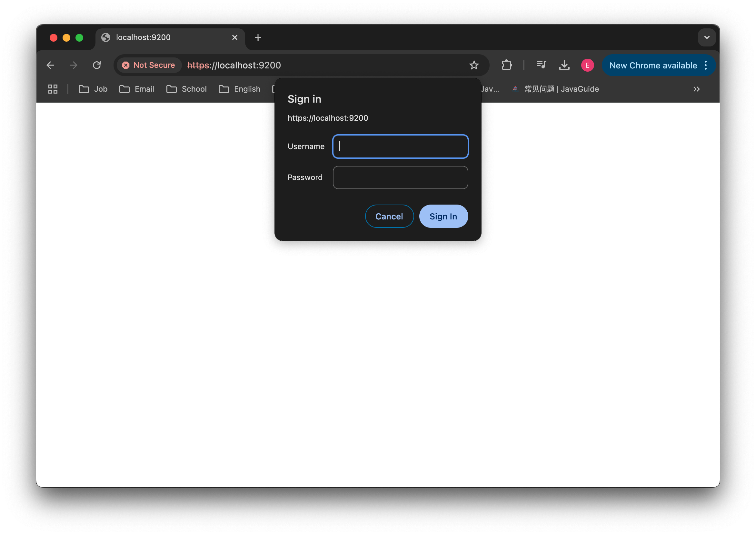This screenshot has width=756, height=535.
Task: Open media controls icon in toolbar
Action: point(541,65)
